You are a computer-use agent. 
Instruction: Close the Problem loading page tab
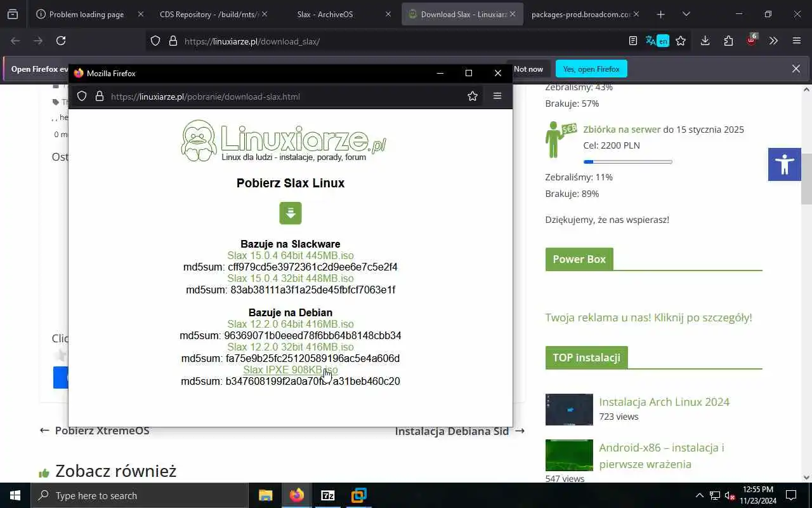pyautogui.click(x=141, y=14)
